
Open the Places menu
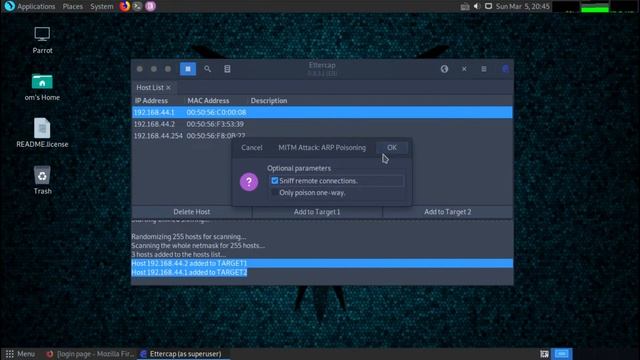tap(73, 6)
